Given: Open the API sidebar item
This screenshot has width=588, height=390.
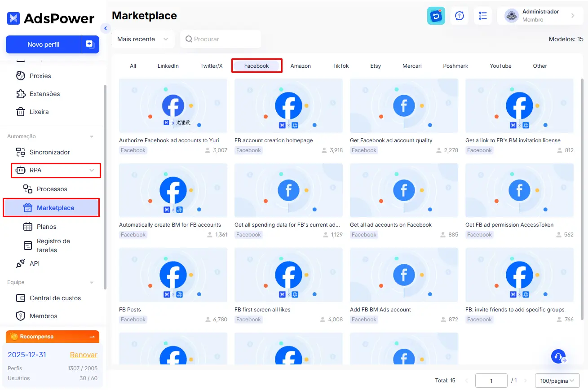Looking at the screenshot, I should (35, 263).
